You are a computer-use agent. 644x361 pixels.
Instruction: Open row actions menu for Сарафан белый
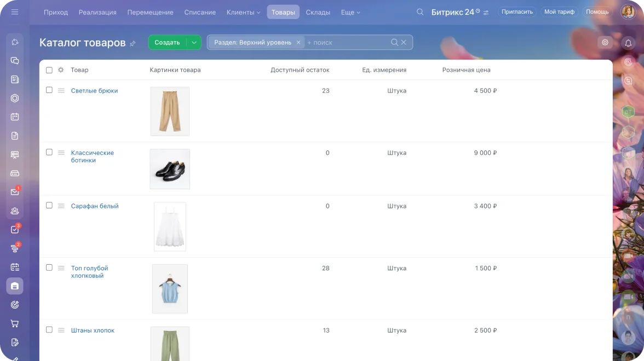(x=61, y=206)
